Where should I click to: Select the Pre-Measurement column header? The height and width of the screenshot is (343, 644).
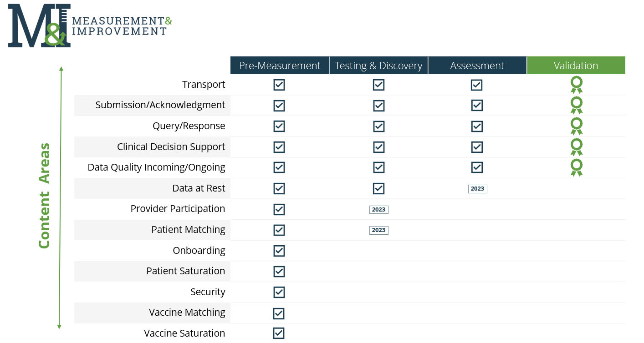(x=280, y=66)
